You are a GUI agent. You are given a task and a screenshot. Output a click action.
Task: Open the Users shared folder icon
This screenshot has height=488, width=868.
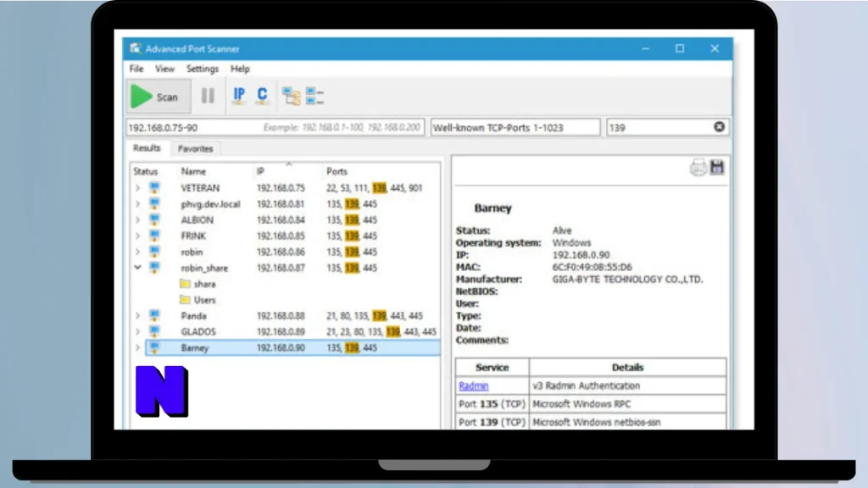click(186, 300)
